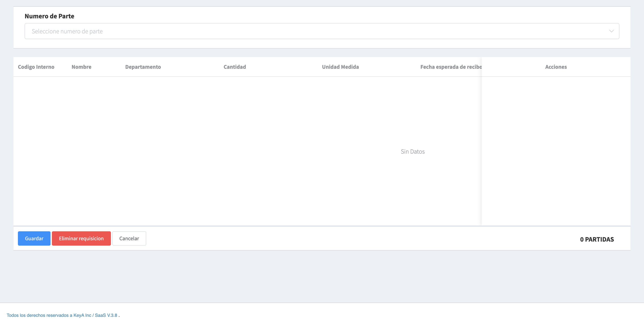This screenshot has width=644, height=326.
Task: Expand the Numero de Parte dropdown chevron
Action: (x=611, y=31)
